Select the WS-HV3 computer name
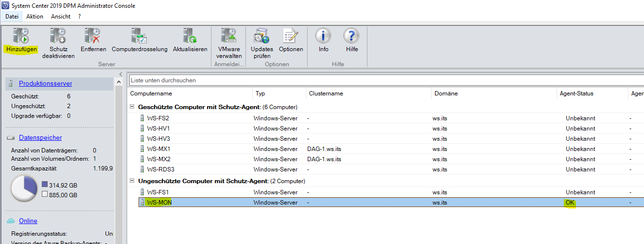The height and width of the screenshot is (244, 644). tap(158, 139)
